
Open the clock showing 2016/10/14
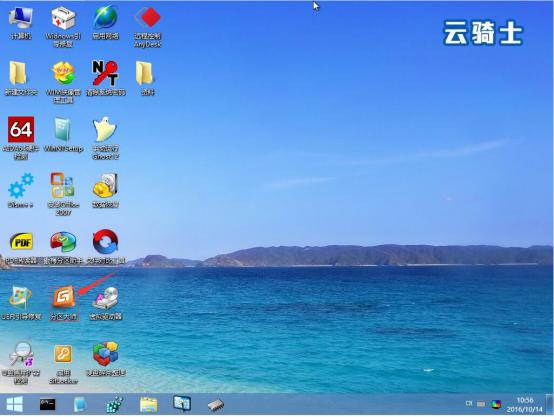click(x=525, y=405)
